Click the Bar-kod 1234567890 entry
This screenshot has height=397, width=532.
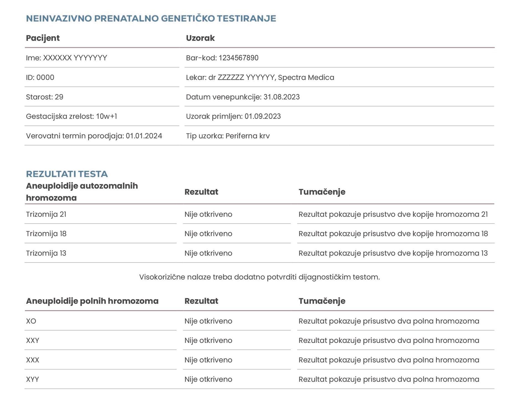tap(222, 58)
